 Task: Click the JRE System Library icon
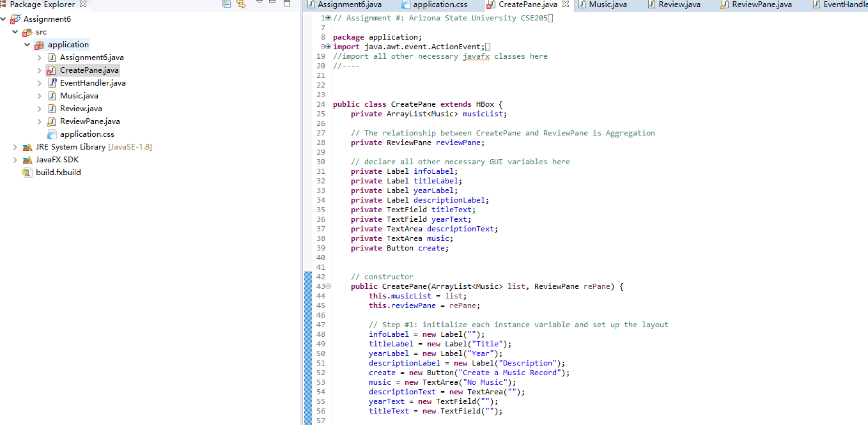pyautogui.click(x=27, y=147)
